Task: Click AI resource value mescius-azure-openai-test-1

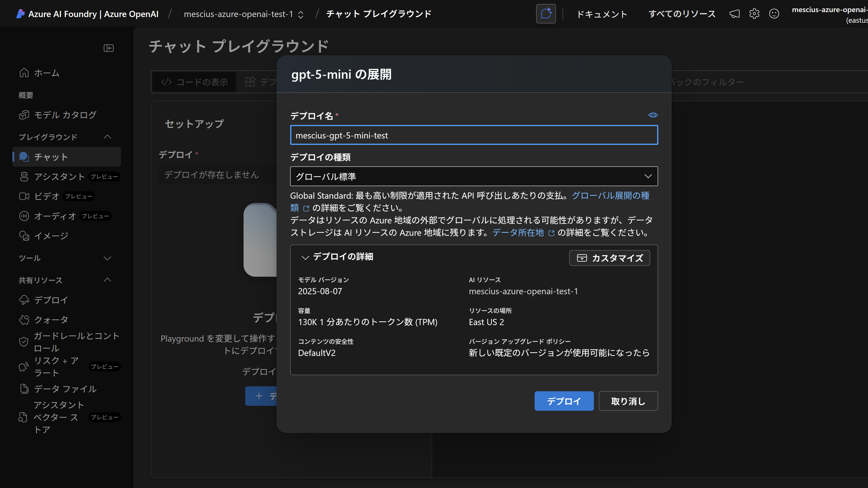Action: click(523, 291)
